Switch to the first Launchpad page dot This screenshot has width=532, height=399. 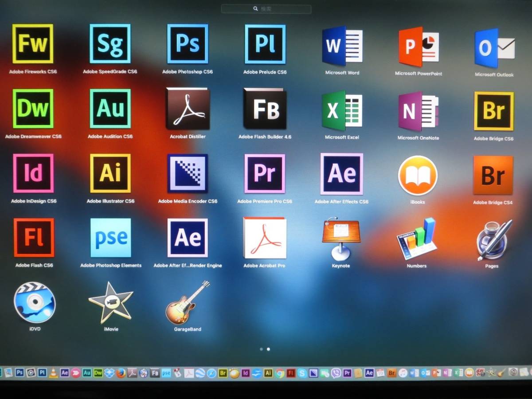pyautogui.click(x=261, y=349)
